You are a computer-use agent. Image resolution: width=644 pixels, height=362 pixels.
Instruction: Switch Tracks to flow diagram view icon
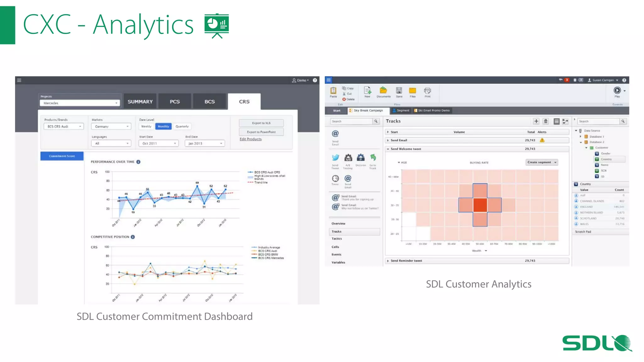pos(565,121)
